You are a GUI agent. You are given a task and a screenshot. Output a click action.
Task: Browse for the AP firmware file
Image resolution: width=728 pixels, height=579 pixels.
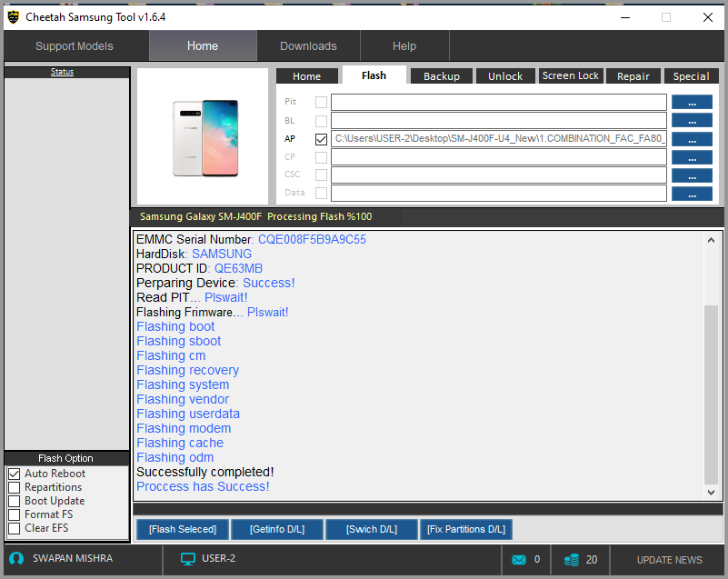coord(692,139)
